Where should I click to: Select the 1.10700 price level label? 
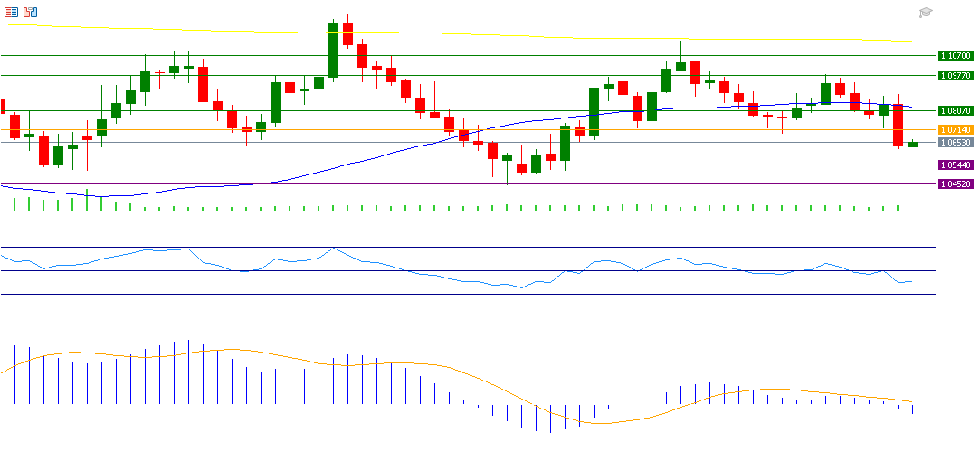point(956,55)
